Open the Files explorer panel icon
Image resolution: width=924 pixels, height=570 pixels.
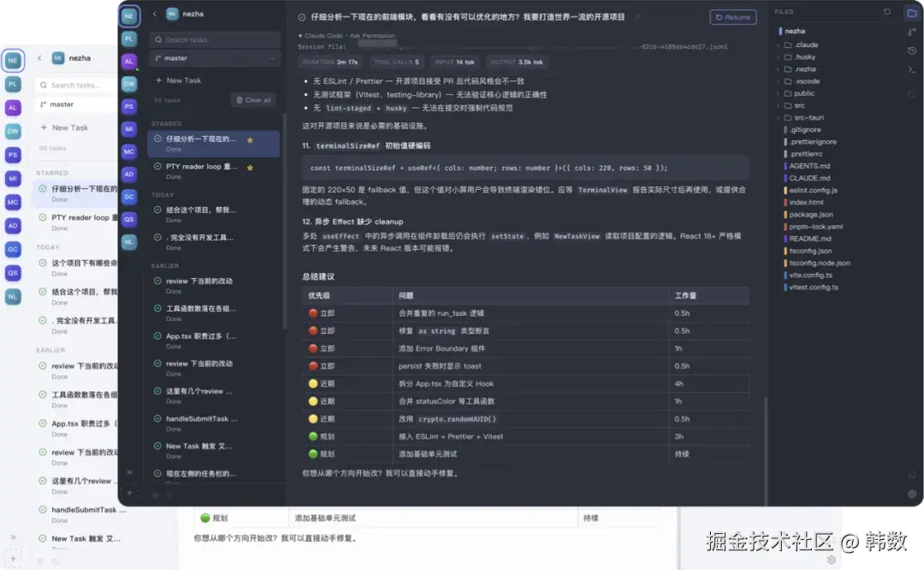[912, 12]
